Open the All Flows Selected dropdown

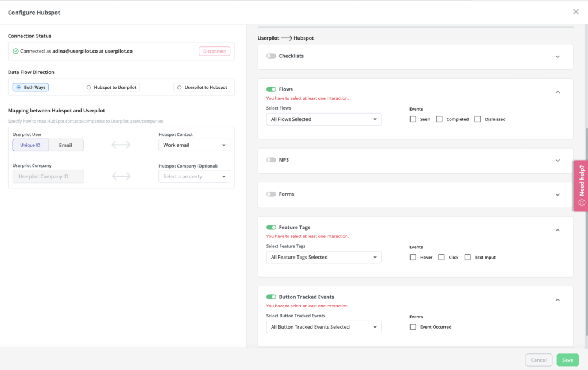324,119
